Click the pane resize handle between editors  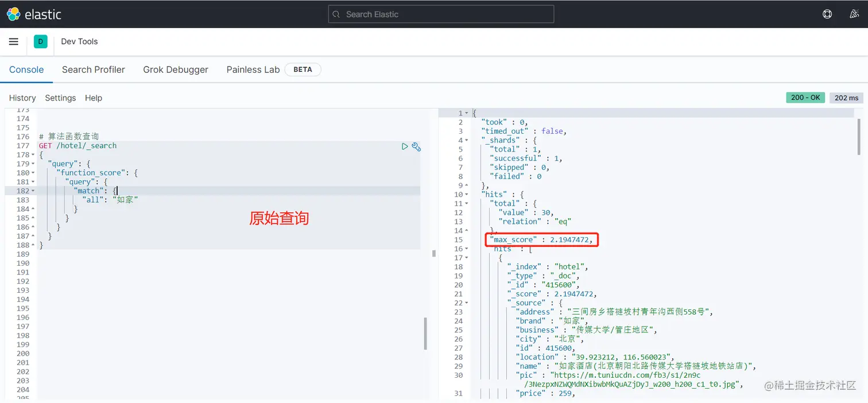434,253
